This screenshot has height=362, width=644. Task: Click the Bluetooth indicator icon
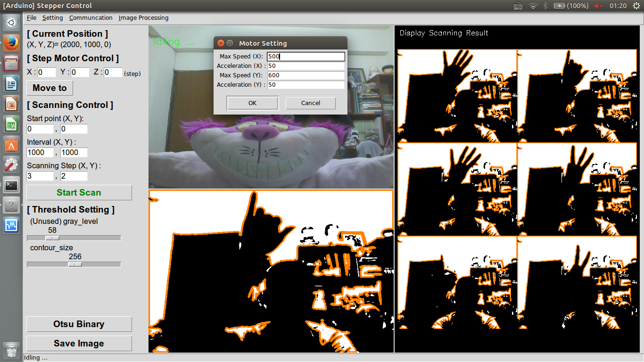click(x=545, y=6)
